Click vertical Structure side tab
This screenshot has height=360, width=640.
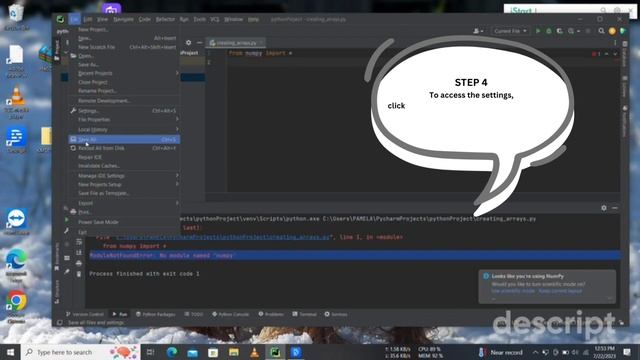click(57, 291)
